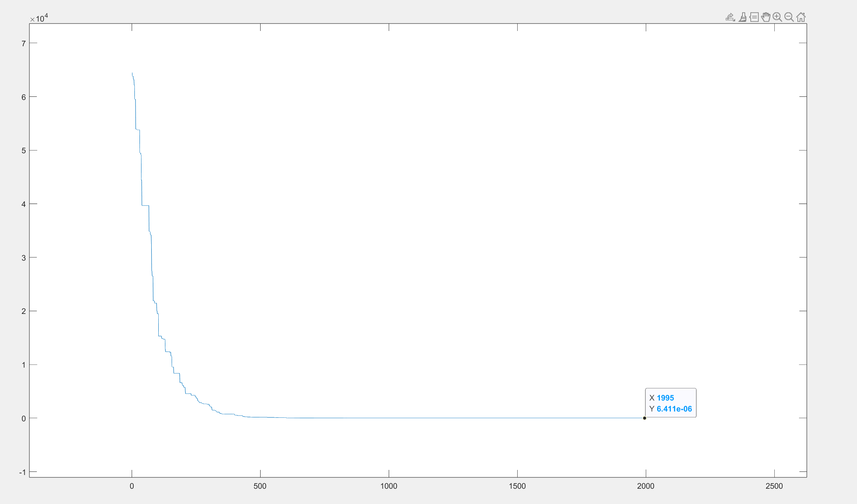Click the x-axis label 1000
This screenshot has width=857, height=504.
coord(389,486)
